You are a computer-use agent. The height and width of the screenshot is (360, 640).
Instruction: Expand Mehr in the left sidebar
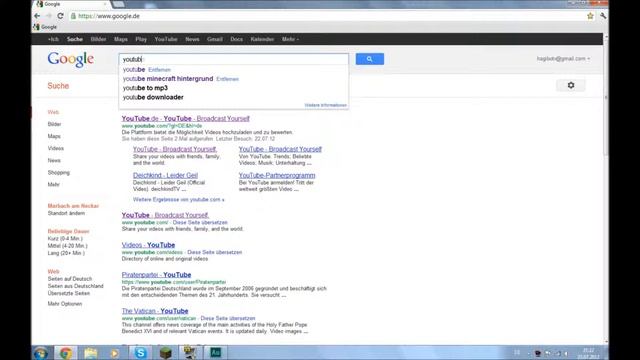click(53, 184)
